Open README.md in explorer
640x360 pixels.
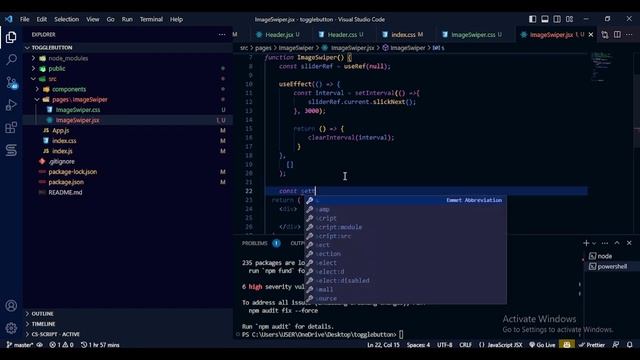pyautogui.click(x=65, y=192)
